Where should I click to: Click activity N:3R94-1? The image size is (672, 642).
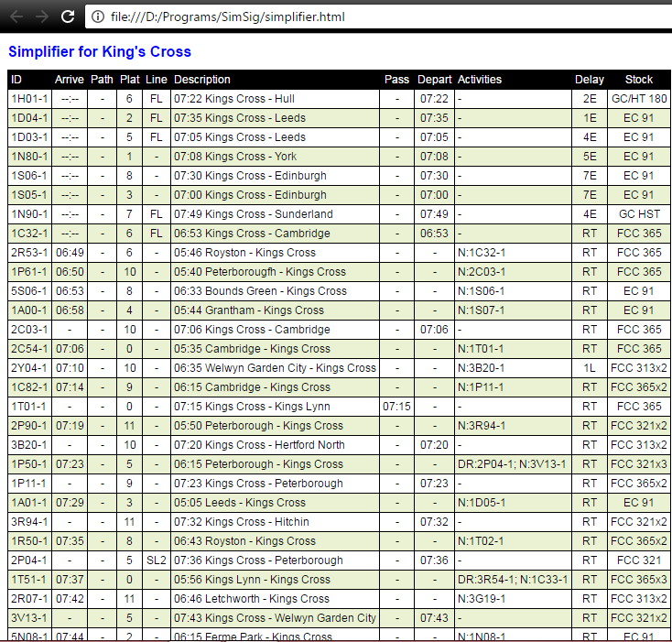point(482,426)
